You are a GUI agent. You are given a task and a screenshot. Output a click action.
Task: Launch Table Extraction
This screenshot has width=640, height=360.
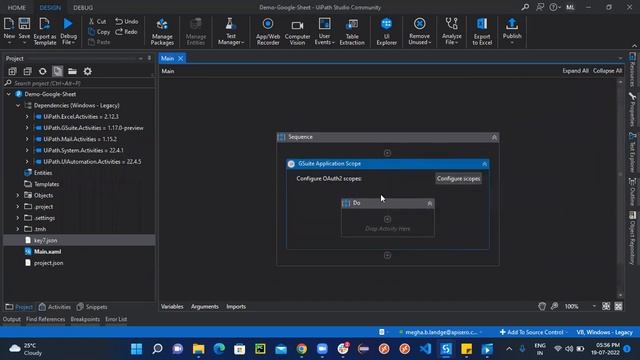[352, 31]
